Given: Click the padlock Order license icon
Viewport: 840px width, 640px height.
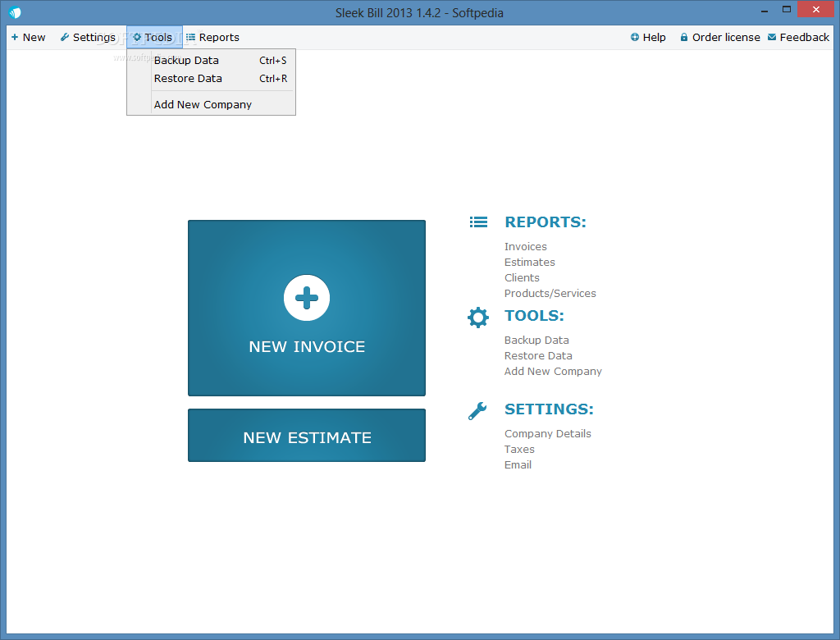Looking at the screenshot, I should pos(684,37).
